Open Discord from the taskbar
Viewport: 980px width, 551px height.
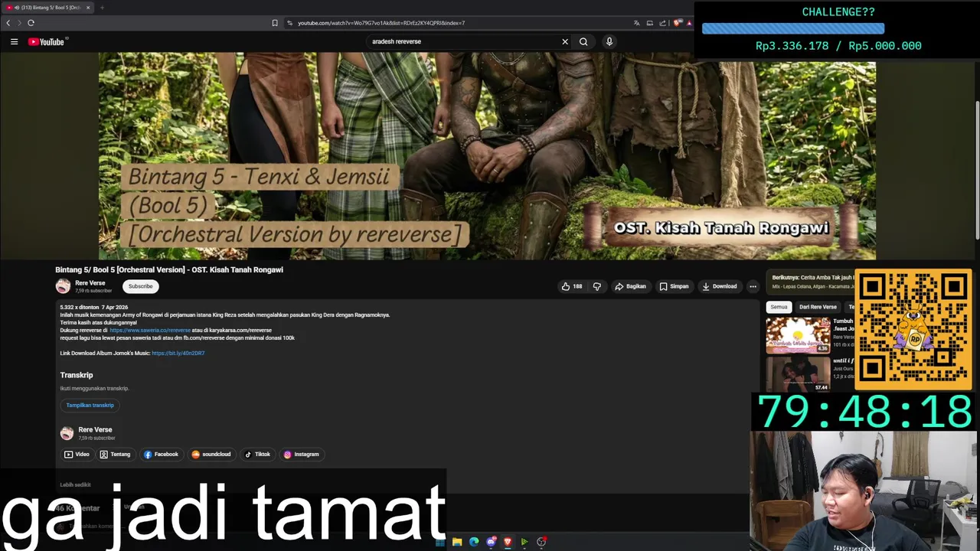pos(491,542)
